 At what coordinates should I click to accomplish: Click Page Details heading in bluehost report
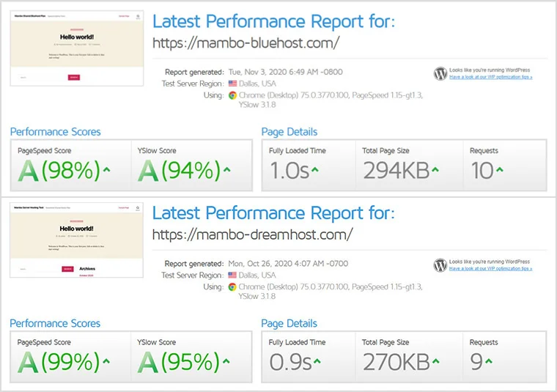[289, 132]
